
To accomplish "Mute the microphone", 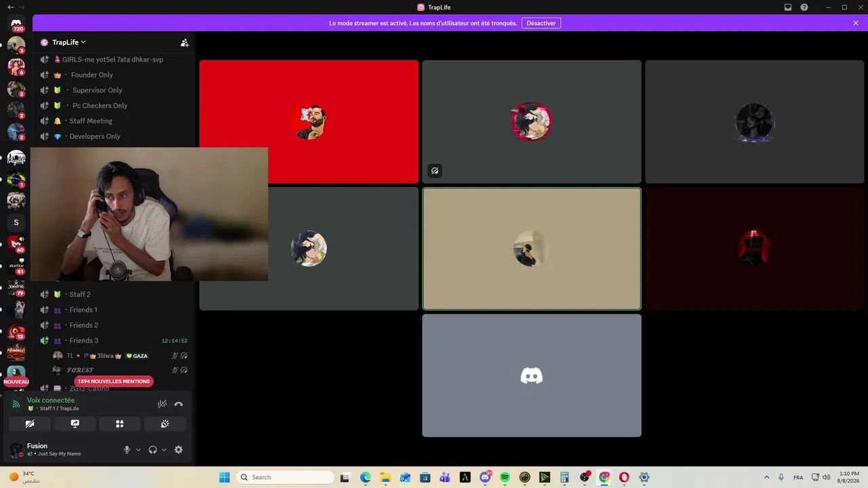I will [127, 449].
